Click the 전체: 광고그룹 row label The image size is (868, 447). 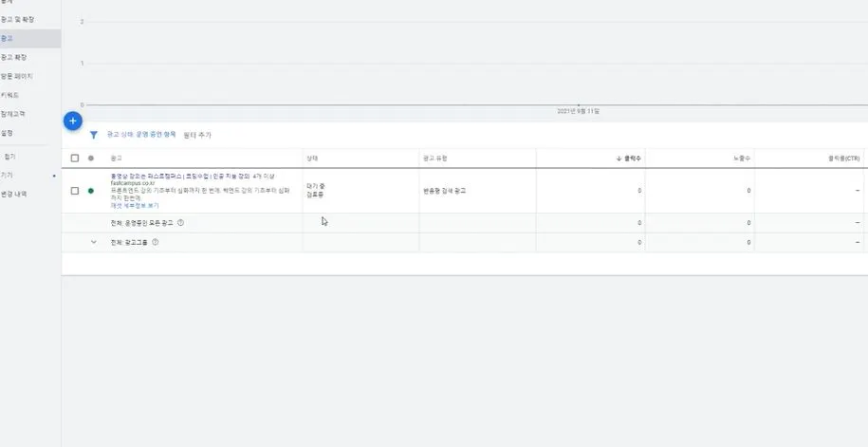click(x=129, y=242)
